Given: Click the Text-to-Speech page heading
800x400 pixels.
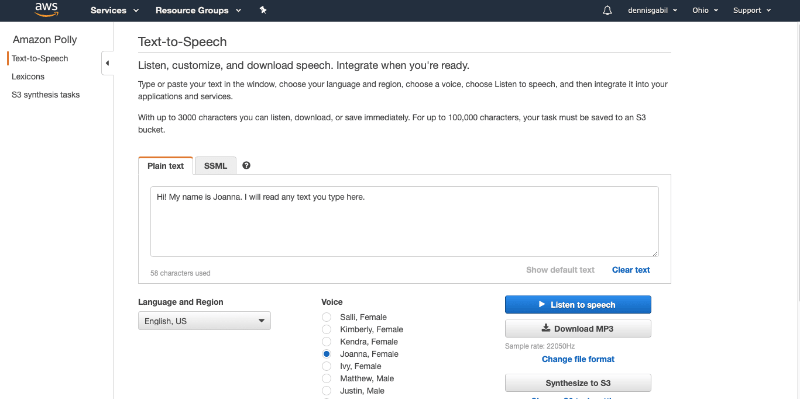Looking at the screenshot, I should 182,42.
